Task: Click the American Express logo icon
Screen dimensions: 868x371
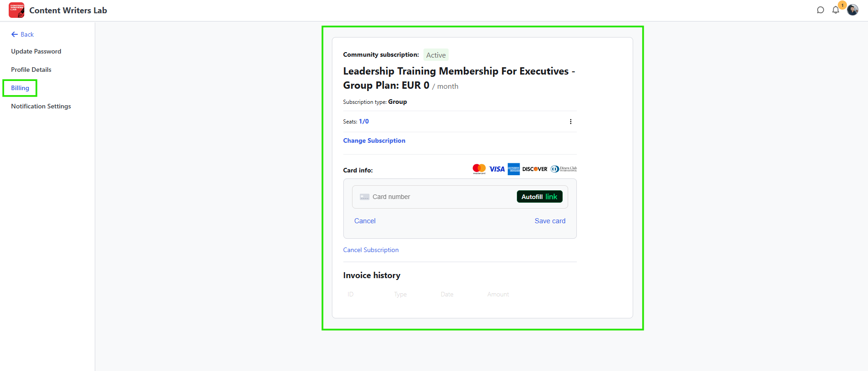Action: pyautogui.click(x=514, y=169)
